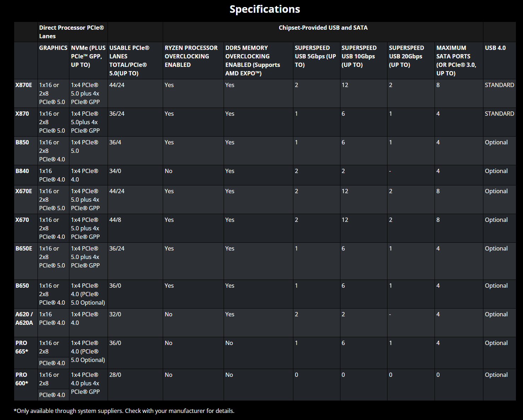This screenshot has height=420, width=523.
Task: Select the "28/0" lanes value for PRO 600
Action: 115,375
